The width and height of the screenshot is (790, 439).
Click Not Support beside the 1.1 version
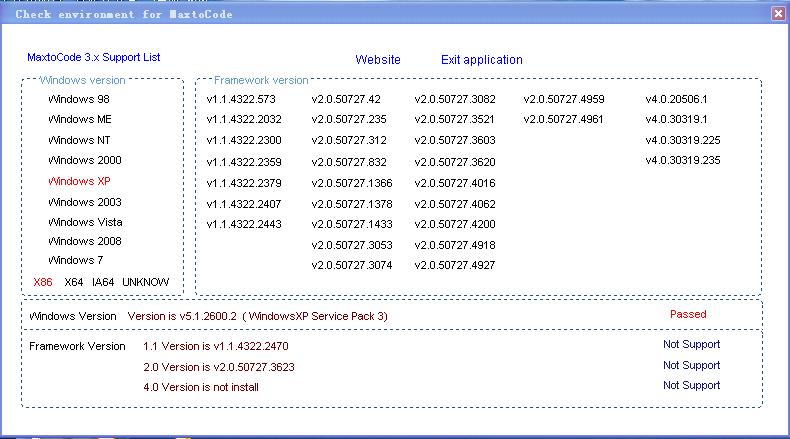(691, 345)
